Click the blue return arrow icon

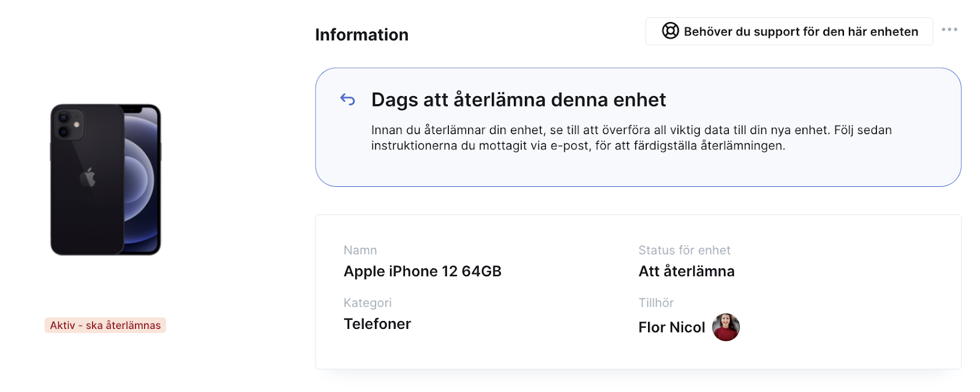(348, 99)
